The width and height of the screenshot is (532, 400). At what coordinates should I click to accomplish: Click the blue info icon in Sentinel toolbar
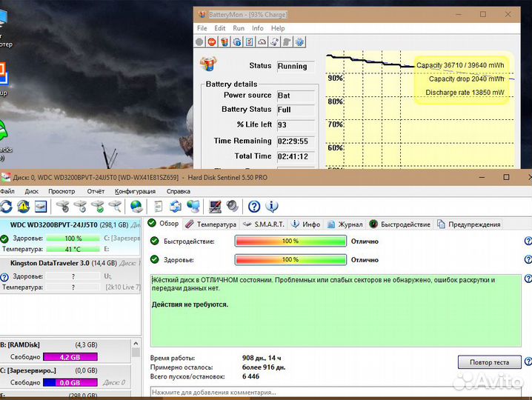[272, 207]
